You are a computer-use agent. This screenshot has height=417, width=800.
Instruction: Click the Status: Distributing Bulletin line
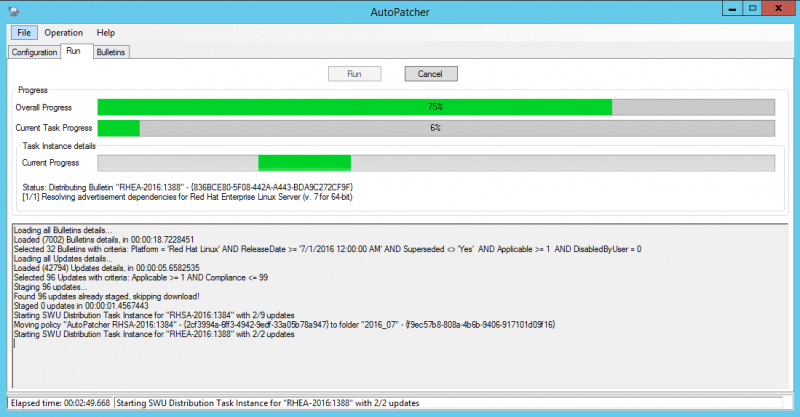(188, 187)
